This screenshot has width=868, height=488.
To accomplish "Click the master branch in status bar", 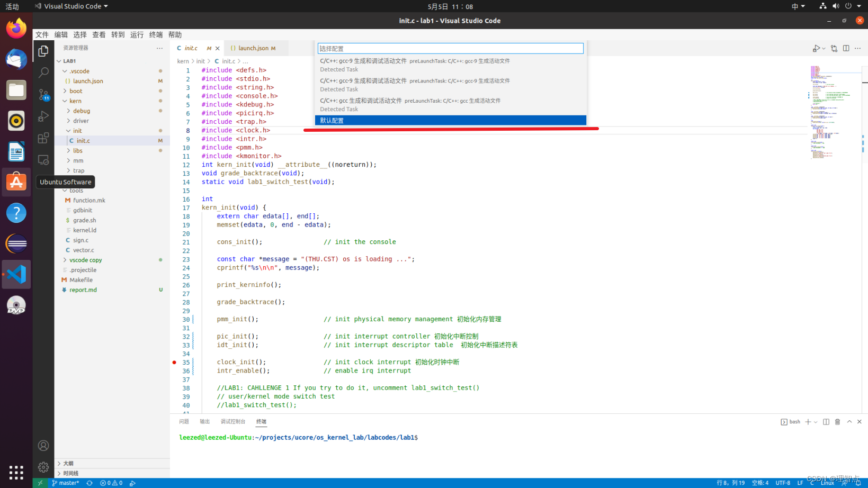I will [66, 483].
